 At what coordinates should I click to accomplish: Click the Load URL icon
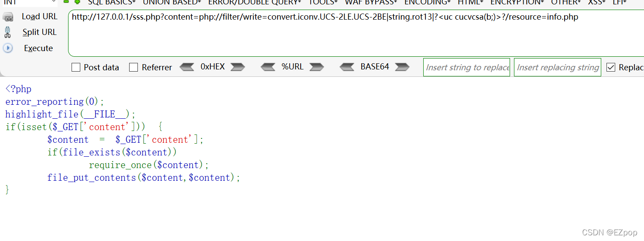[x=8, y=17]
